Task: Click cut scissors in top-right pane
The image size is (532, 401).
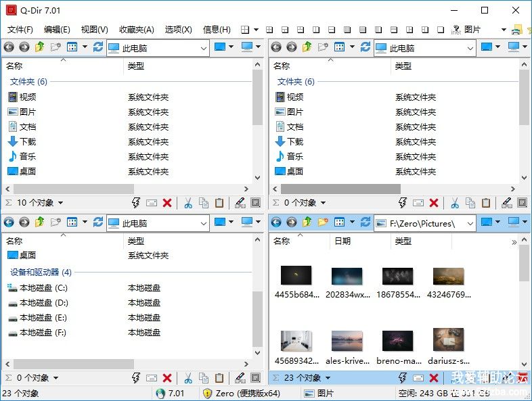Action: [455, 203]
